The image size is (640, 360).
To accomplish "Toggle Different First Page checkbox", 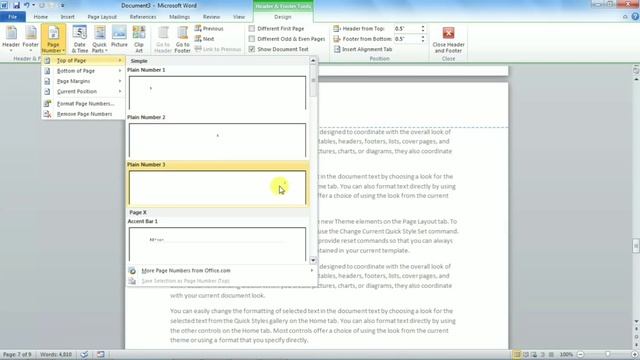I will click(252, 29).
